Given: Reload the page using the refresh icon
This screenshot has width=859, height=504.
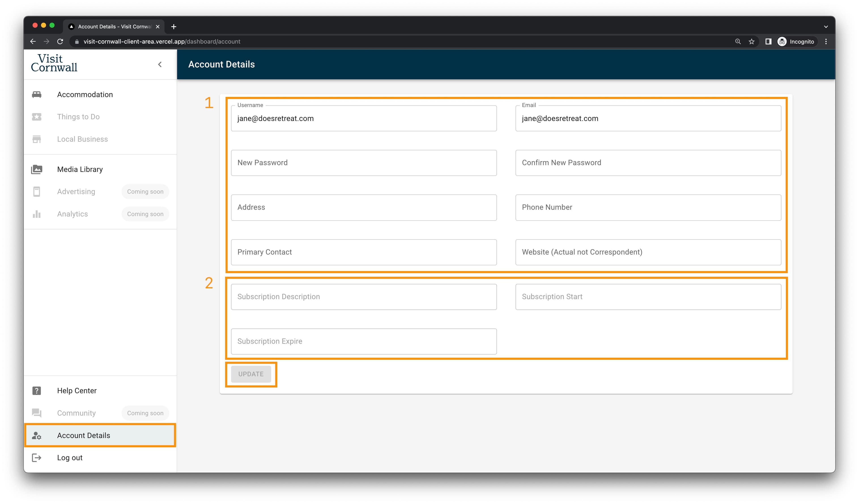Looking at the screenshot, I should click(60, 42).
